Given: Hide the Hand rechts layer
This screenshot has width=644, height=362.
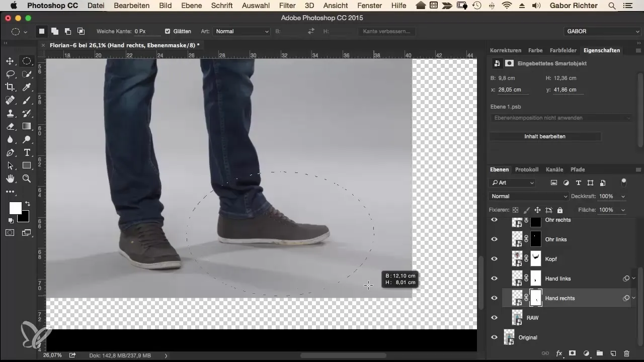Looking at the screenshot, I should (x=494, y=298).
